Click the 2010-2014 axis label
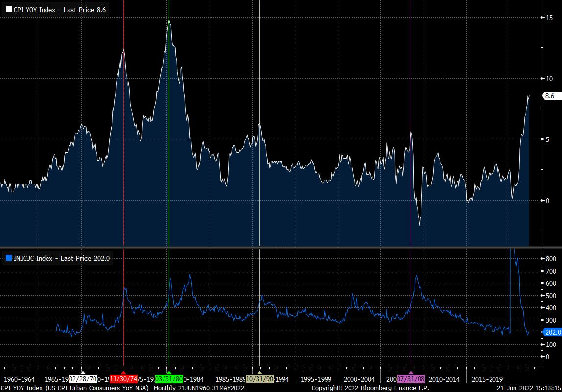This screenshot has width=562, height=392. tap(444, 379)
